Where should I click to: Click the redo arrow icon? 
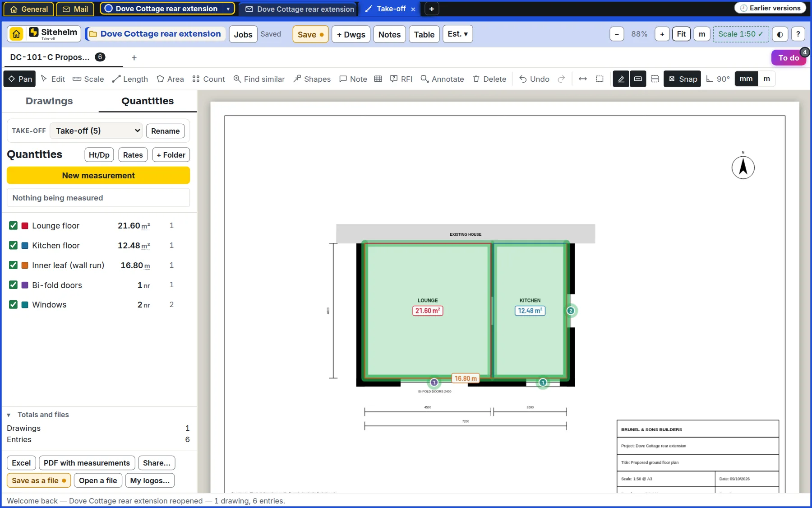[x=561, y=79]
